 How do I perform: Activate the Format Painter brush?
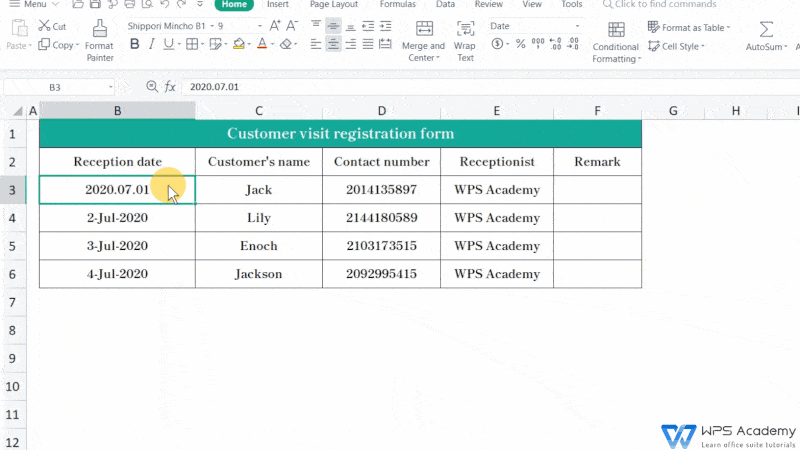(x=99, y=29)
